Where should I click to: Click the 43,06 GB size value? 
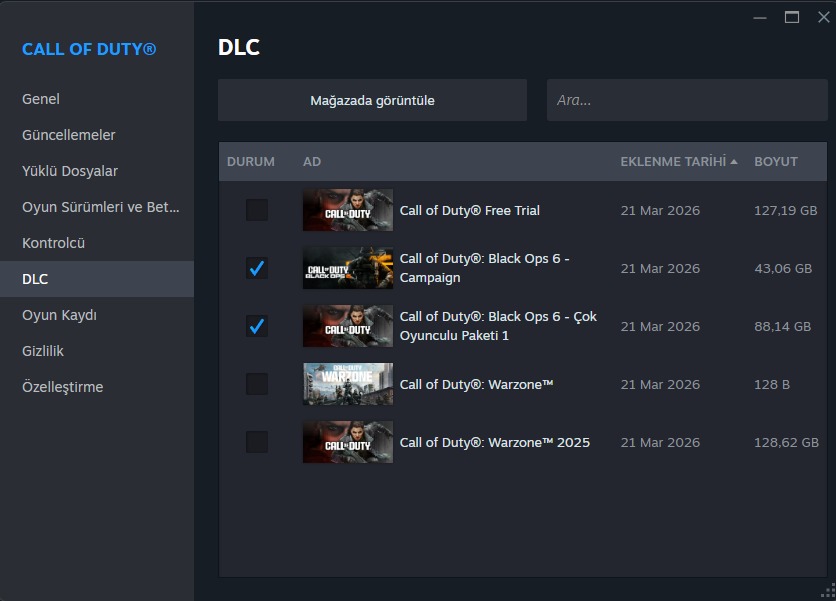pos(783,268)
